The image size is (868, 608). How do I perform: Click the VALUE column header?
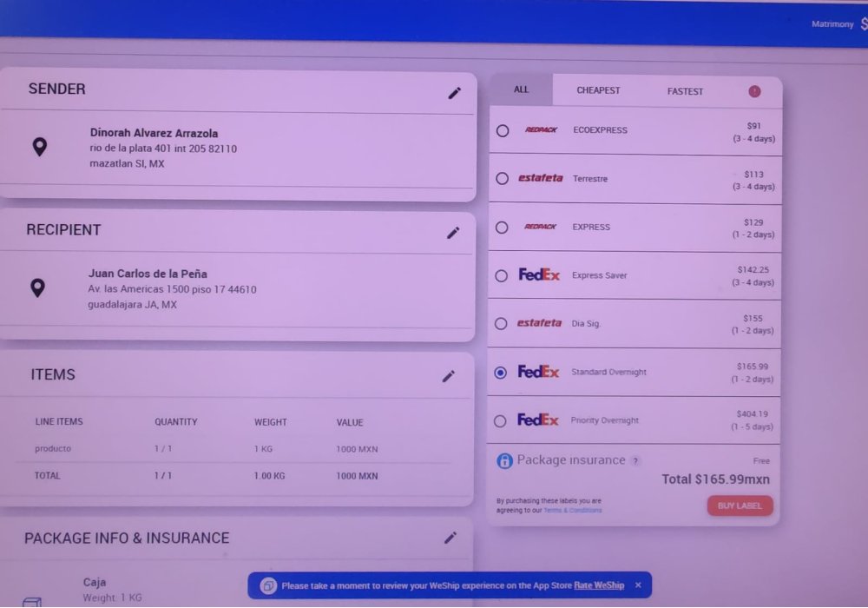[x=350, y=422]
